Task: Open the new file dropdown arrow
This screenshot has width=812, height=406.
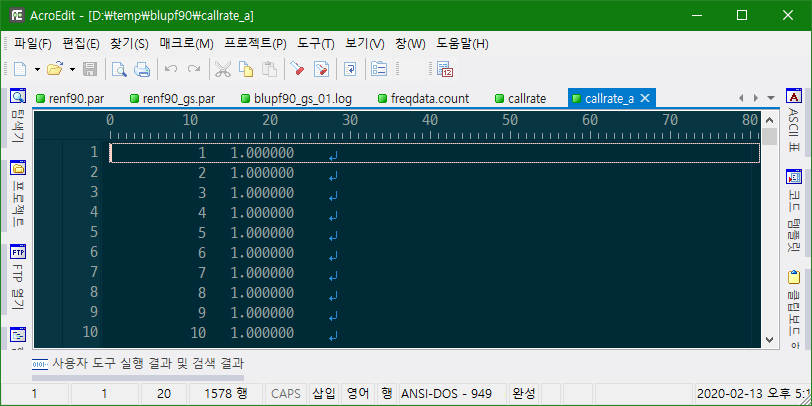Action: (37, 69)
